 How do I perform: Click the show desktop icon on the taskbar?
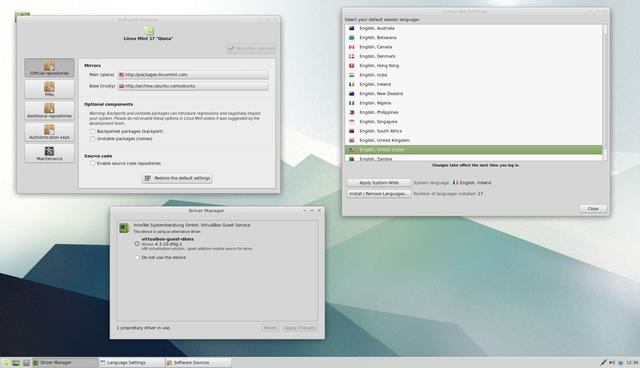click(16, 363)
